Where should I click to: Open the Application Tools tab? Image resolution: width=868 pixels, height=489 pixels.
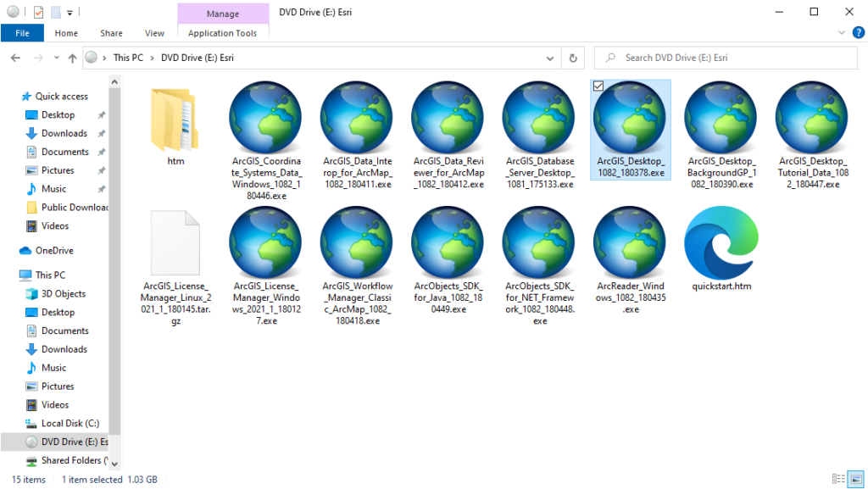[223, 33]
